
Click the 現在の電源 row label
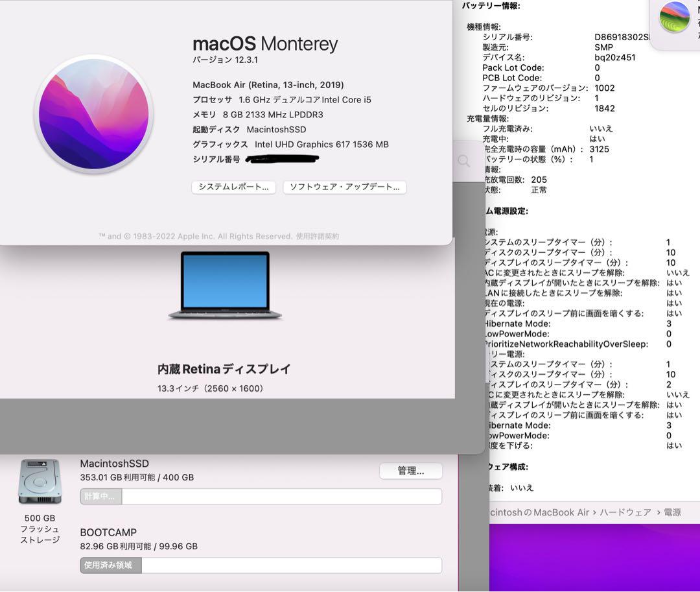pos(505,303)
